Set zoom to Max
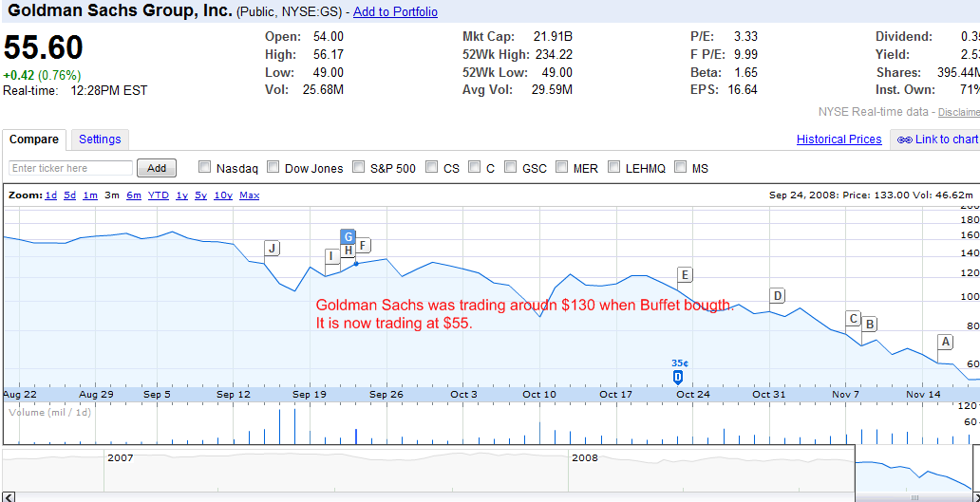The width and height of the screenshot is (980, 502). coord(250,195)
